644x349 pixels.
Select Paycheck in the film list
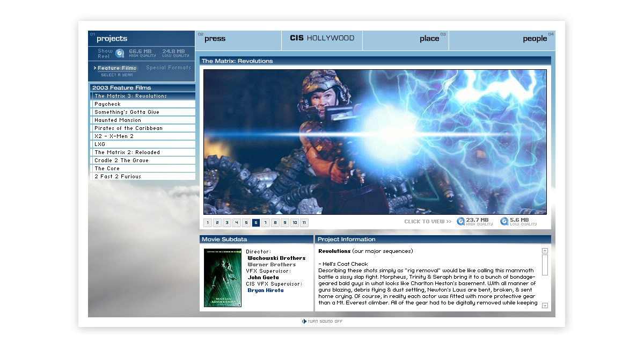pyautogui.click(x=143, y=104)
